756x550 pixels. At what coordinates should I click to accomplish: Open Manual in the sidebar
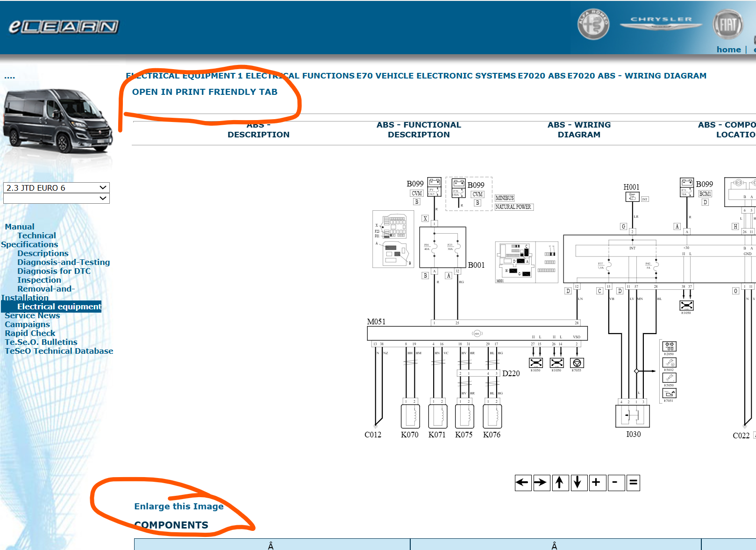pyautogui.click(x=20, y=227)
